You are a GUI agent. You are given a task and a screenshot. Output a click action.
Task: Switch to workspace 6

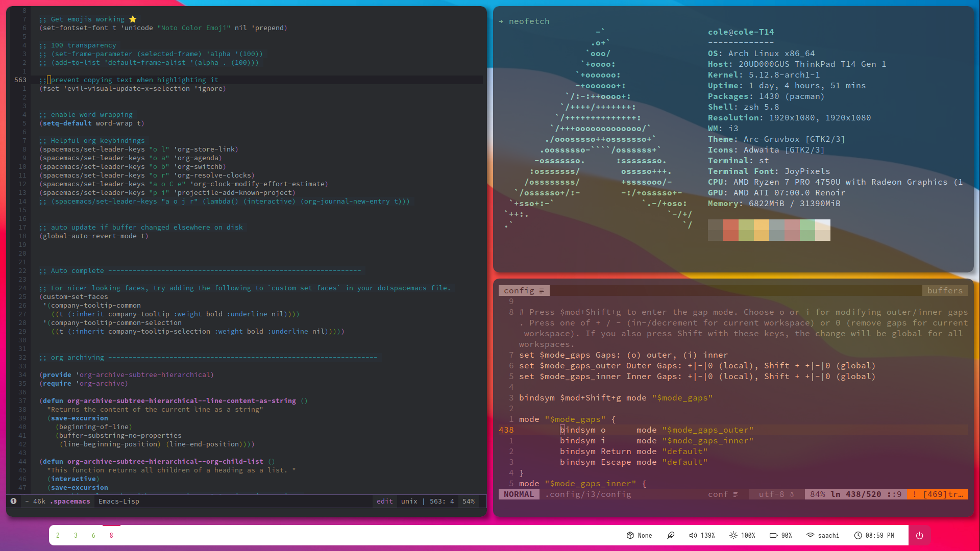[93, 535]
